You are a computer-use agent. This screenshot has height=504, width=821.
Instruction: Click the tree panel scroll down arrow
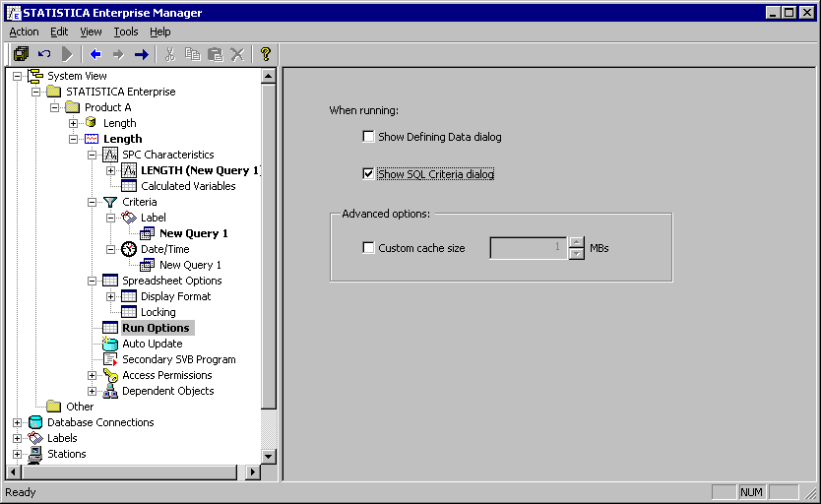coord(269,456)
